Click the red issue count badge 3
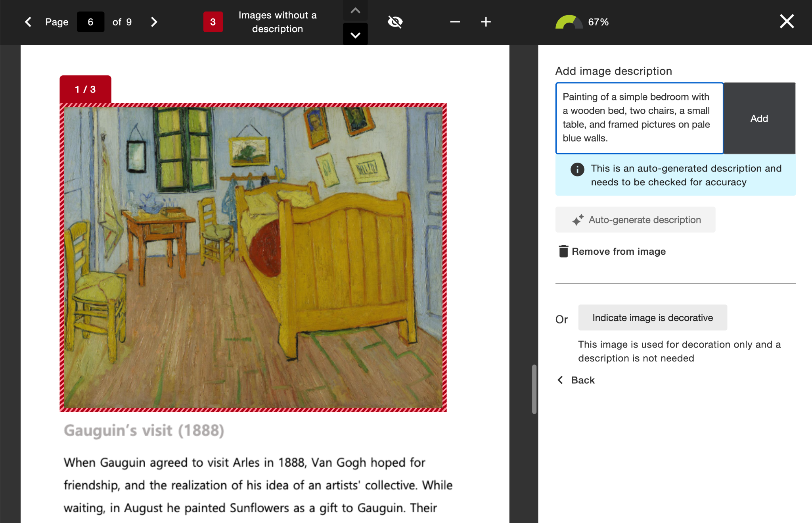812x523 pixels. 213,22
